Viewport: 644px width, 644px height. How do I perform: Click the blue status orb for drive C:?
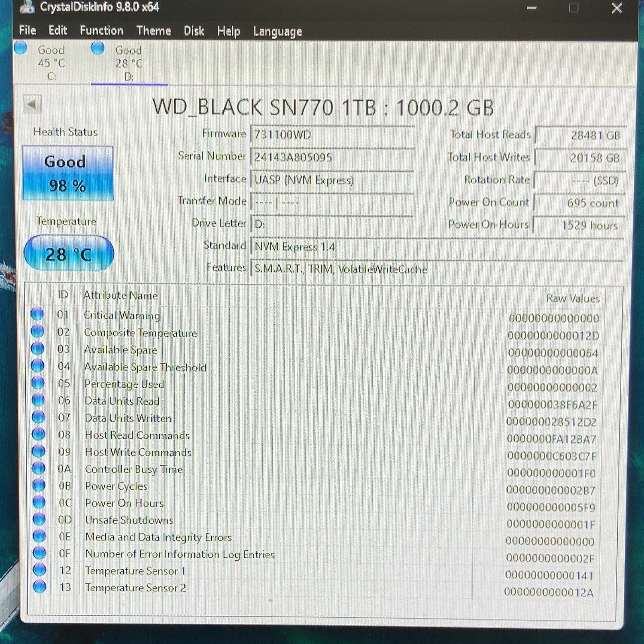click(20, 47)
